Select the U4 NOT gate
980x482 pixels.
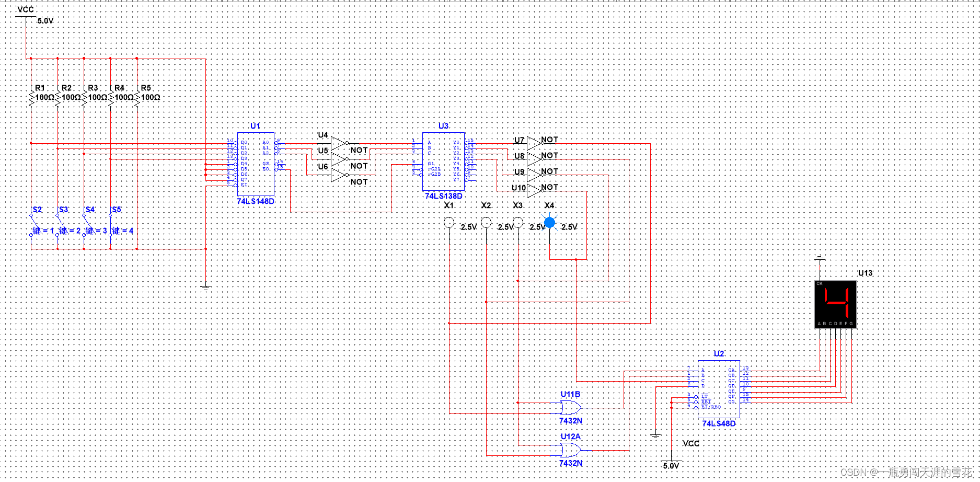(x=339, y=143)
